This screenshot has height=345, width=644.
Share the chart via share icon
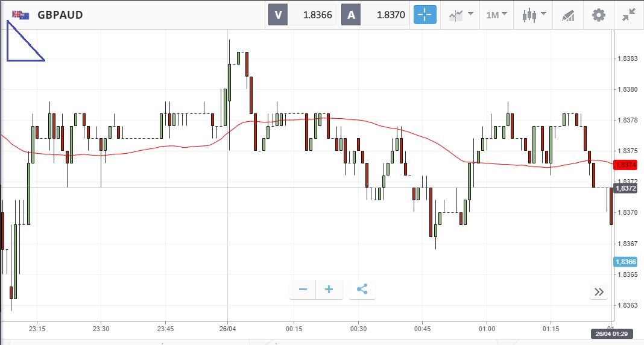click(x=362, y=290)
